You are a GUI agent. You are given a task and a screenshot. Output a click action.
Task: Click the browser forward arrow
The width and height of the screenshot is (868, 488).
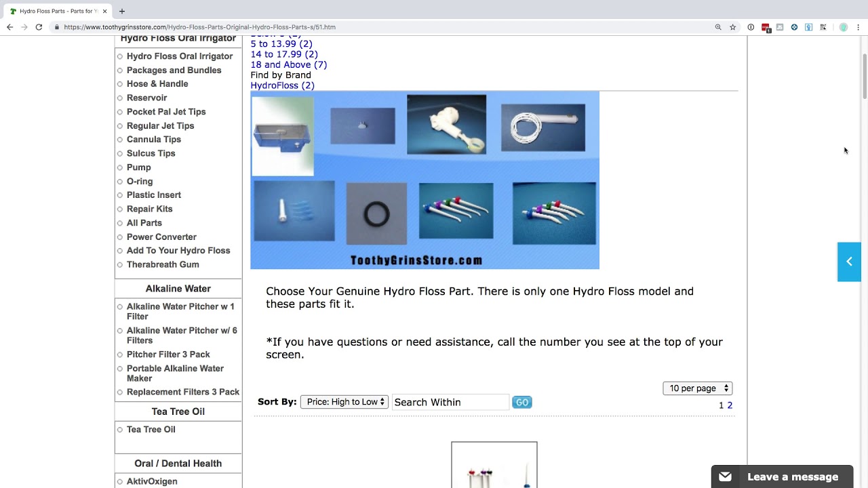pyautogui.click(x=24, y=27)
